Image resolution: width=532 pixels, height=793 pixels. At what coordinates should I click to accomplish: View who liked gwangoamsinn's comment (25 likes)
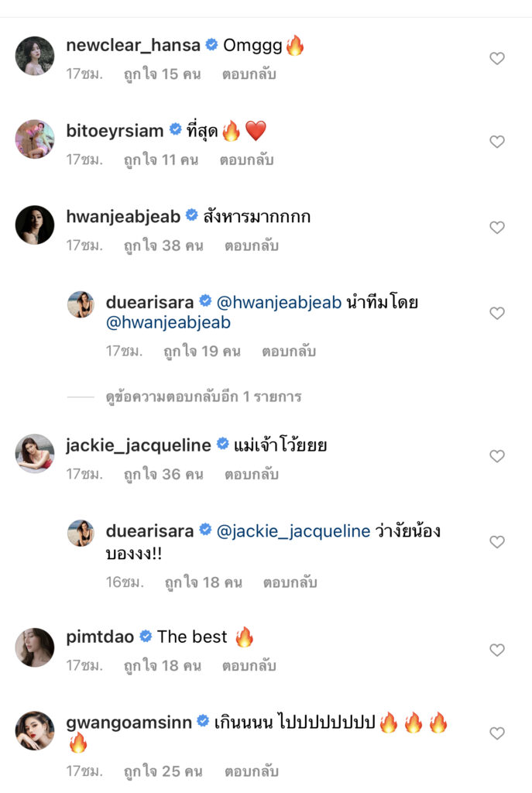163,771
